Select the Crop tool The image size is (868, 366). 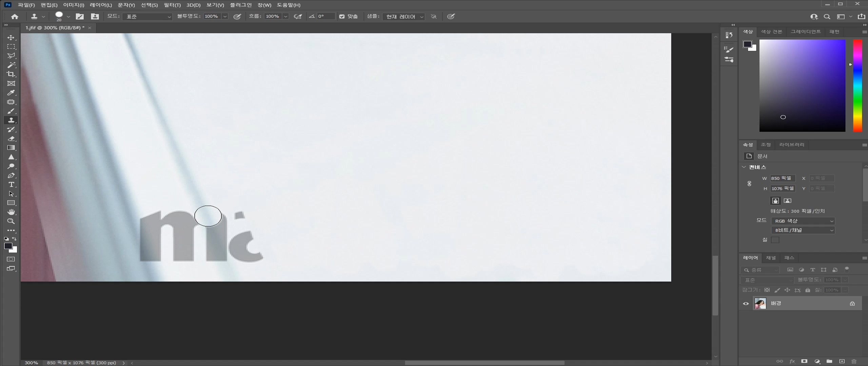point(11,74)
